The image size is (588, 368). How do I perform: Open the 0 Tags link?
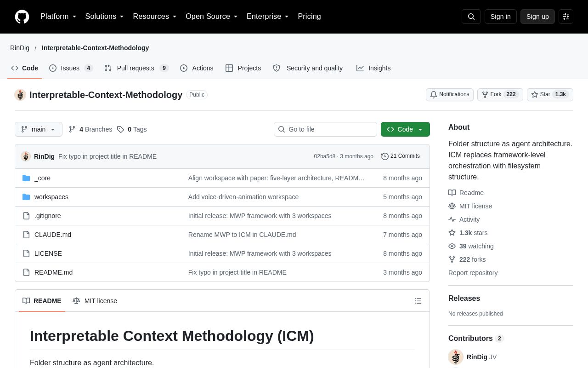132,129
